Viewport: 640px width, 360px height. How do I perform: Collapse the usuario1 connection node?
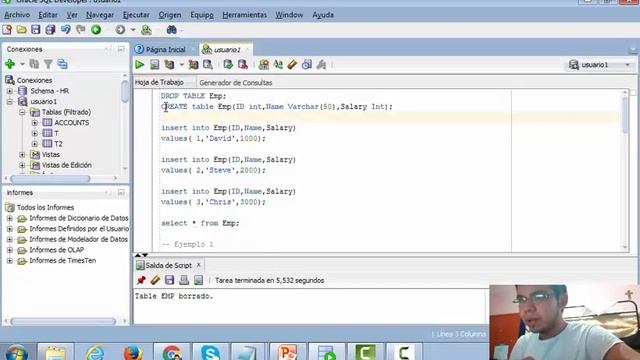[x=10, y=101]
